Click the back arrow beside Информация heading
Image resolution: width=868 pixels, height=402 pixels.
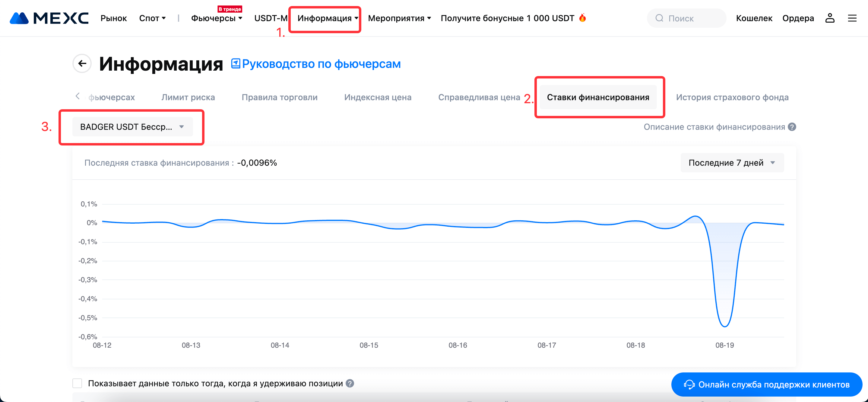[82, 63]
